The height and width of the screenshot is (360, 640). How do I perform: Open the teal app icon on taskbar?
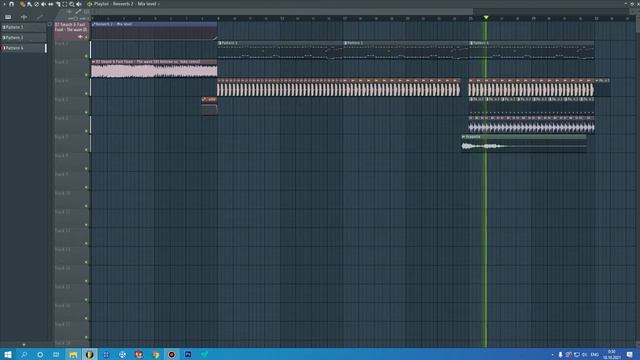coord(204,355)
